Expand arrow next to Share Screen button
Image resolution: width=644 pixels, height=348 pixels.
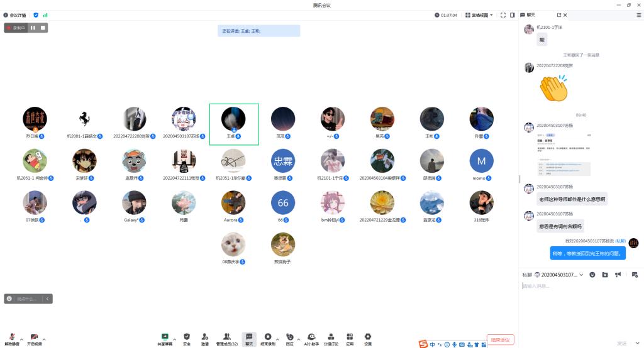[x=174, y=339]
